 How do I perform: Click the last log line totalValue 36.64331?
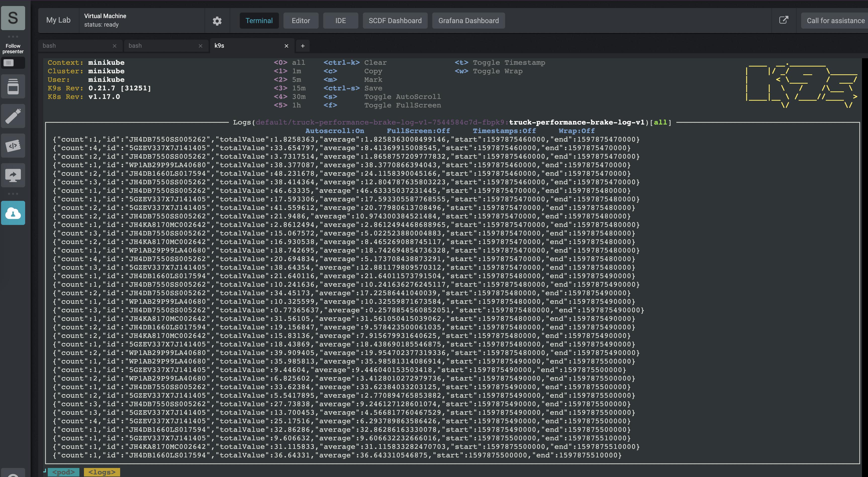(337, 455)
